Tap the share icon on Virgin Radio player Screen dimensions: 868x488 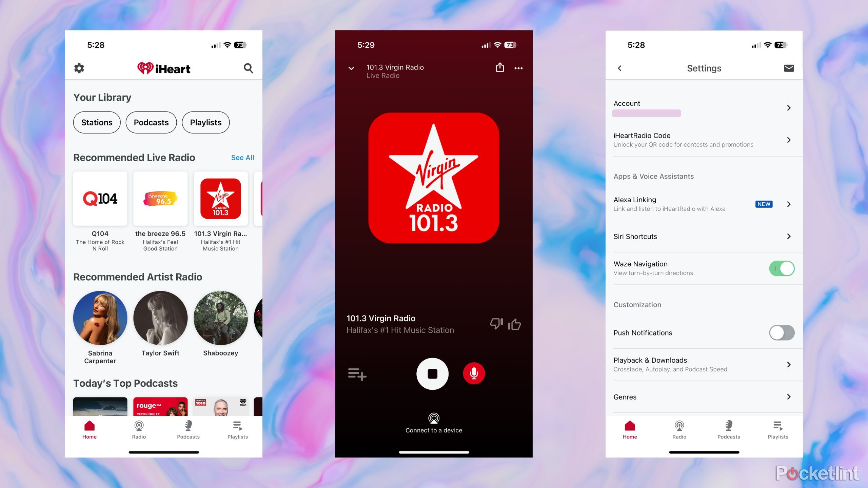[x=499, y=67]
